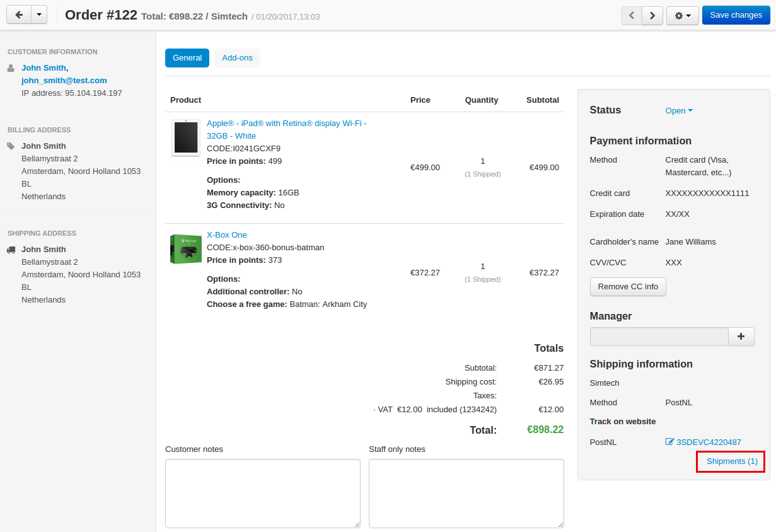The height and width of the screenshot is (532, 776).
Task: Click the PostNL shipping method value
Action: coord(679,402)
